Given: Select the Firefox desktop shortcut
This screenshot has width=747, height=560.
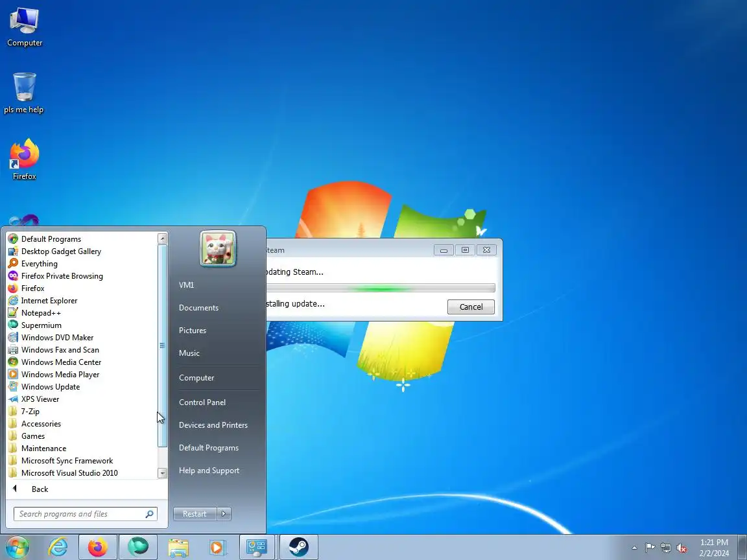Looking at the screenshot, I should tap(24, 159).
